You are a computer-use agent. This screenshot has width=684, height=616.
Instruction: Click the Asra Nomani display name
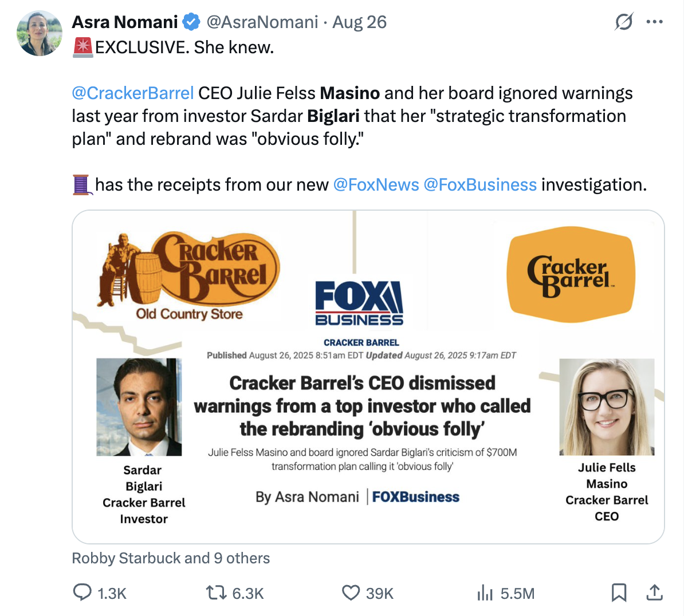pos(125,22)
